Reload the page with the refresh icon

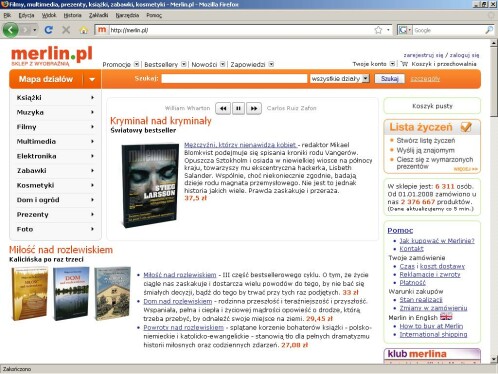(49, 30)
